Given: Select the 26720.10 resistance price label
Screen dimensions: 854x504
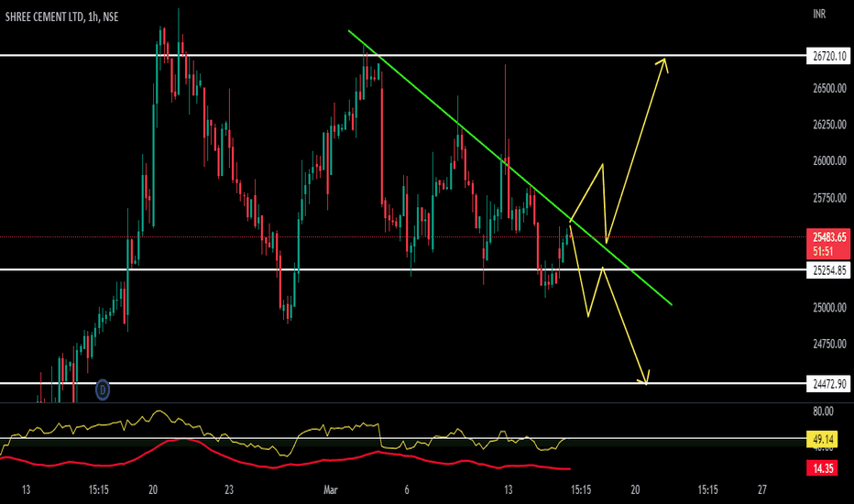Looking at the screenshot, I should pos(828,56).
